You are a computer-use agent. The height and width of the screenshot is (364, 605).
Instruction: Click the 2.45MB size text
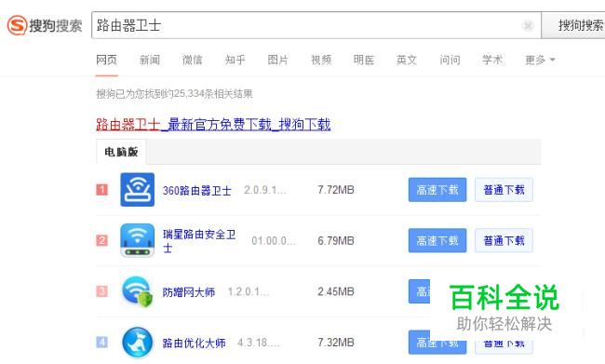pos(336,291)
